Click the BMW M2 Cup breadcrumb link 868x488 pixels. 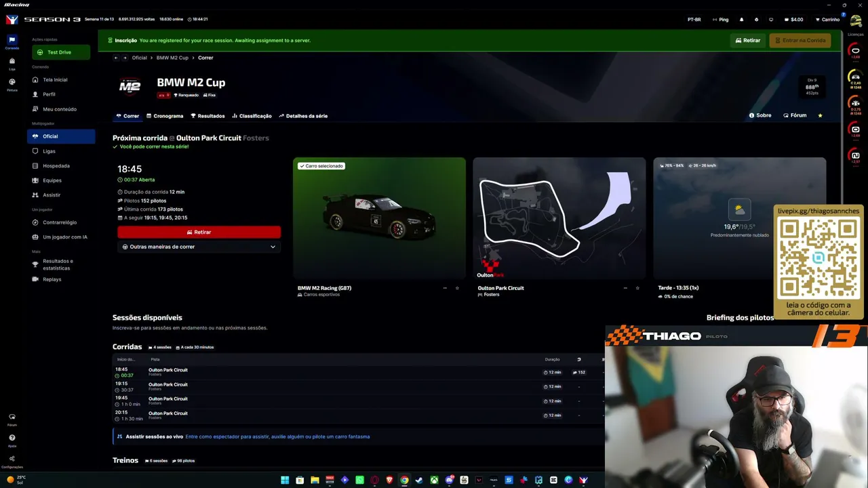click(x=172, y=58)
